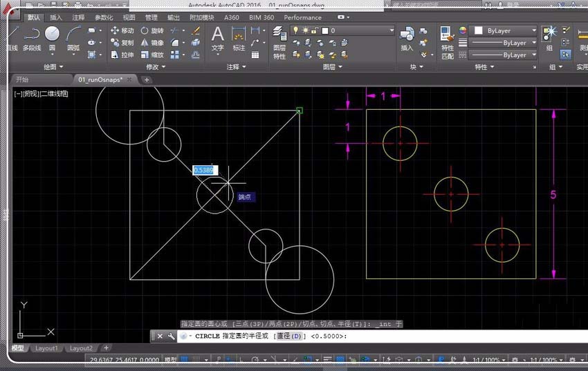Click the Insert block (插入) icon
Image resolution: width=588 pixels, height=371 pixels.
[x=407, y=37]
